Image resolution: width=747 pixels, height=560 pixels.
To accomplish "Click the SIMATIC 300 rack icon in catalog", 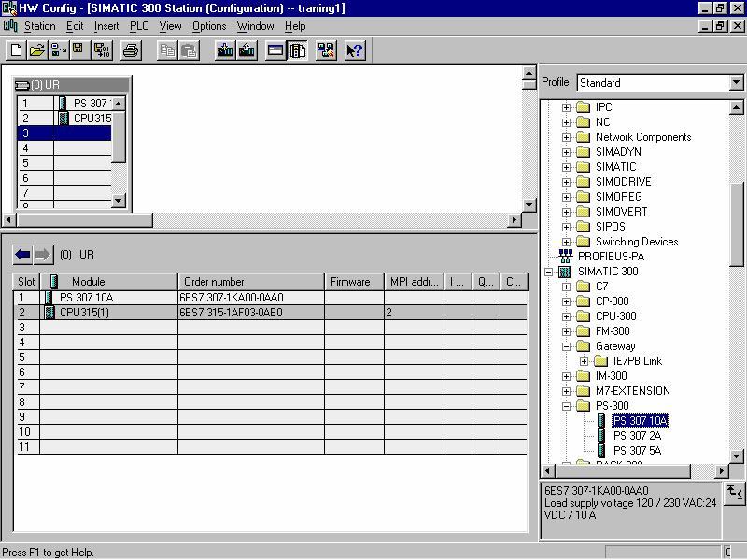I will 565,272.
